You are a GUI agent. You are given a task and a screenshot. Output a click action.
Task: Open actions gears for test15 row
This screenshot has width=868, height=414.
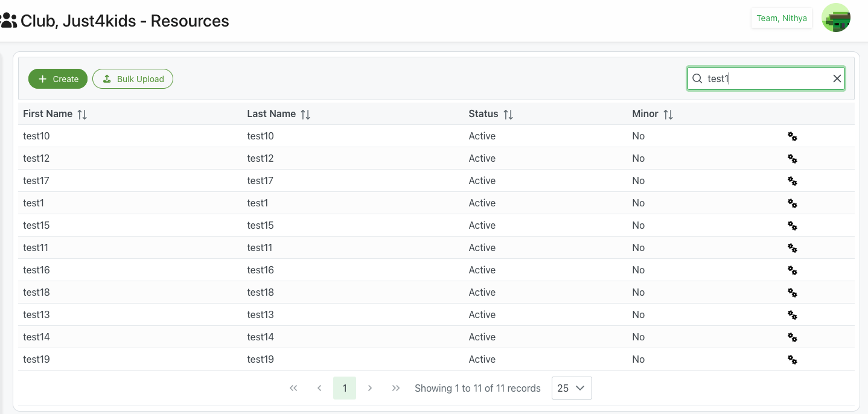793,226
